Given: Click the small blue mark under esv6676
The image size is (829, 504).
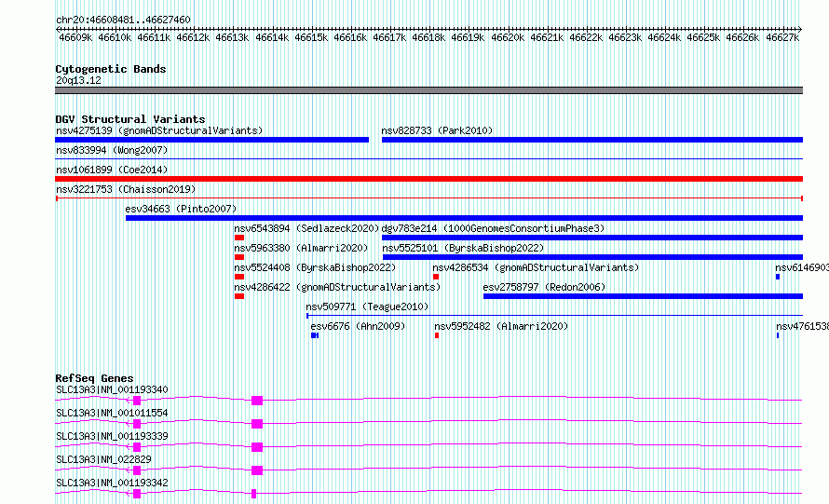Looking at the screenshot, I should click(315, 335).
